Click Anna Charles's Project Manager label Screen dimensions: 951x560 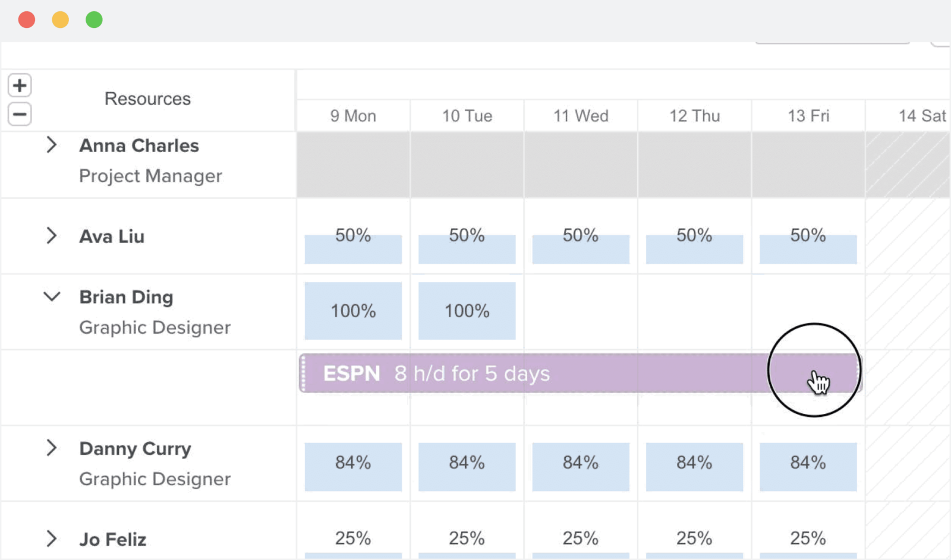click(150, 176)
